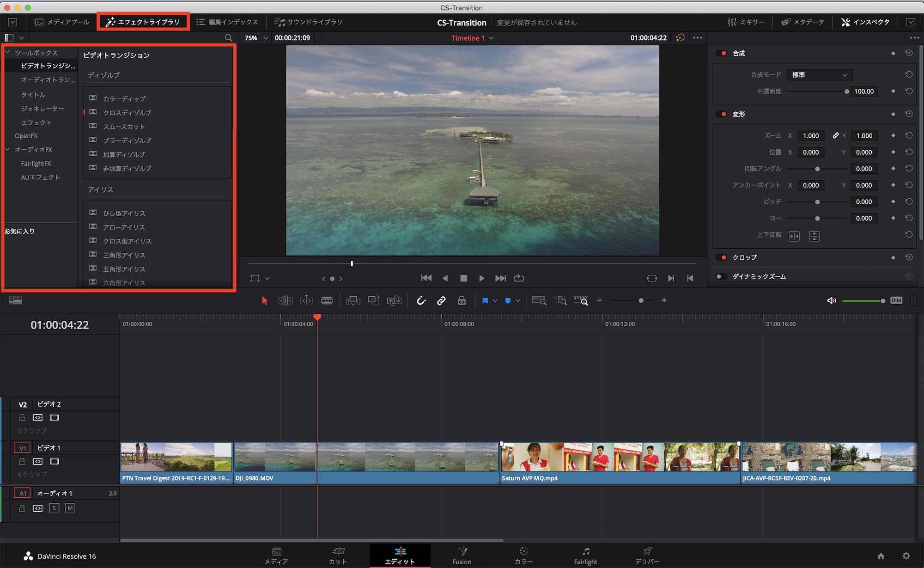The width and height of the screenshot is (924, 568).
Task: Enable the ダイナミックズーム toggle
Action: (721, 276)
